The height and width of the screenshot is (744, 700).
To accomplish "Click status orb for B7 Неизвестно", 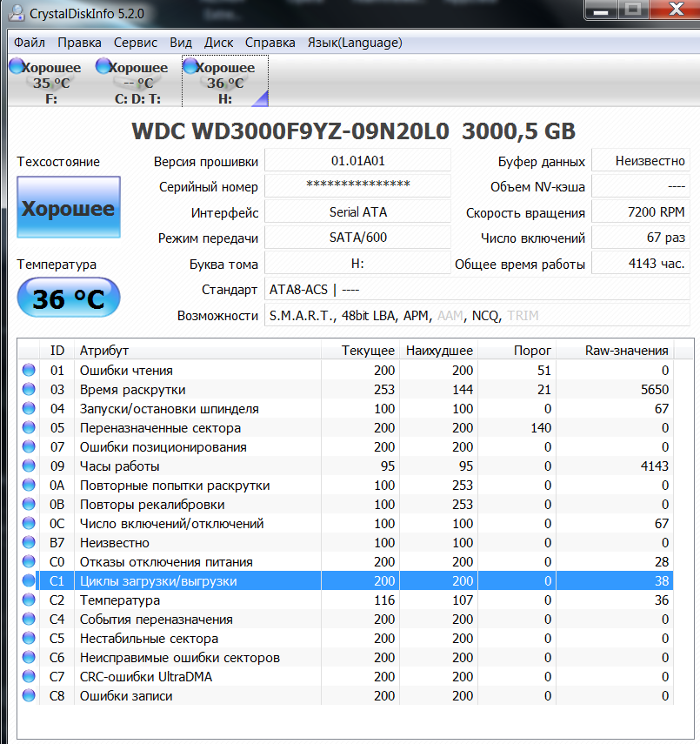I will click(29, 542).
